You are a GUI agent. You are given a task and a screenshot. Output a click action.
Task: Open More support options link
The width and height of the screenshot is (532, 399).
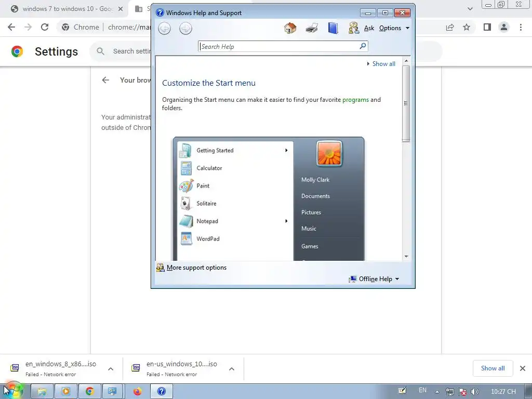click(x=196, y=268)
